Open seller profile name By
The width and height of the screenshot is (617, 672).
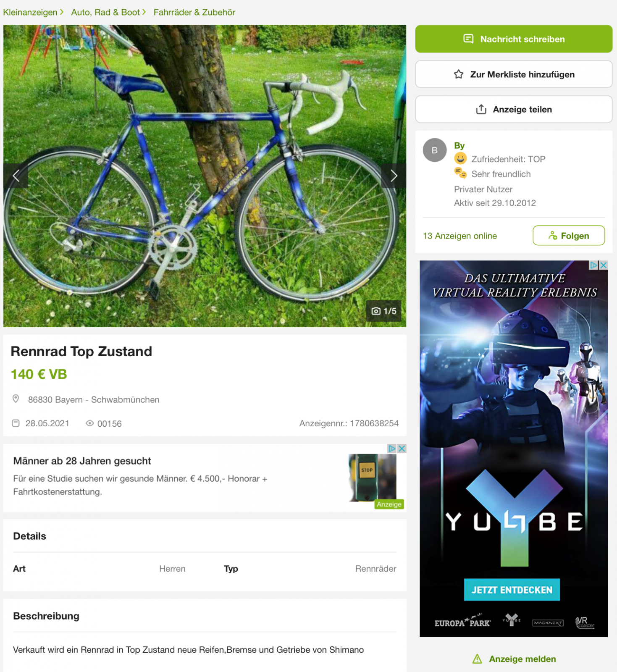pyautogui.click(x=459, y=145)
